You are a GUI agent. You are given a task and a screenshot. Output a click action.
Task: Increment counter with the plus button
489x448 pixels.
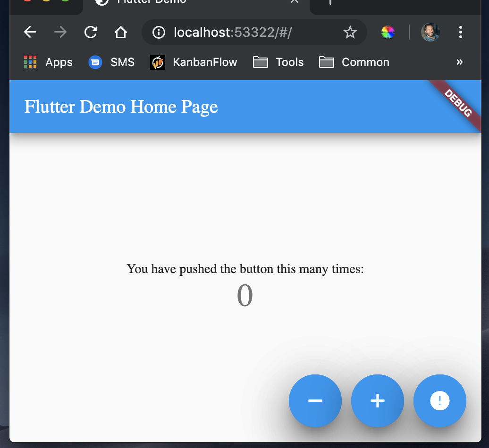pos(377,401)
